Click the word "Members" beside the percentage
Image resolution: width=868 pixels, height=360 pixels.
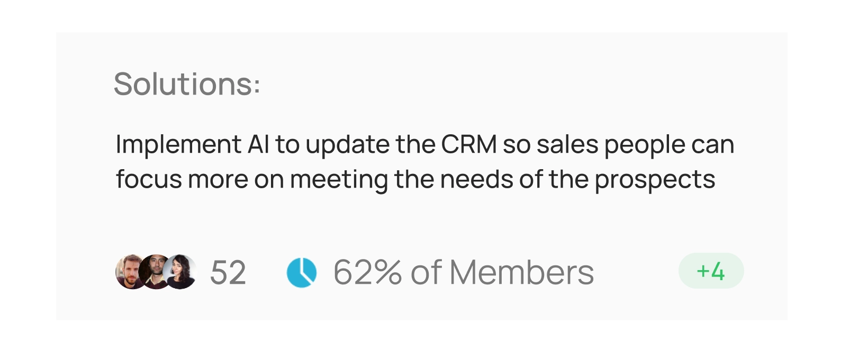click(x=521, y=273)
